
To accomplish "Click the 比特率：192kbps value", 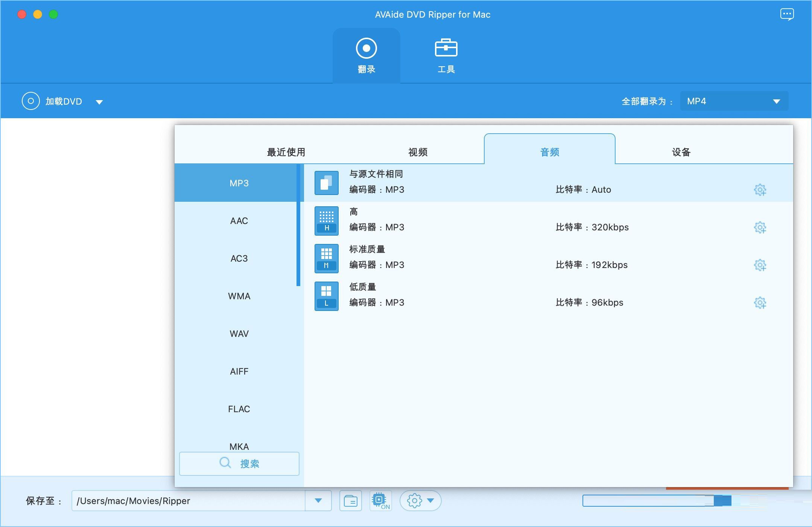I will tap(592, 265).
